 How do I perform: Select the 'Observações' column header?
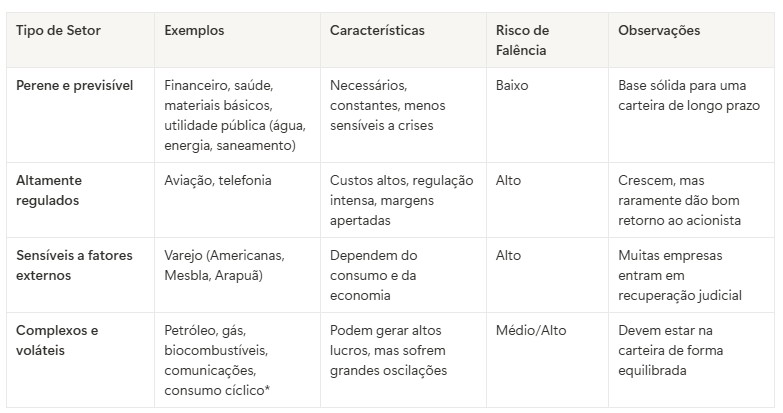pyautogui.click(x=659, y=31)
